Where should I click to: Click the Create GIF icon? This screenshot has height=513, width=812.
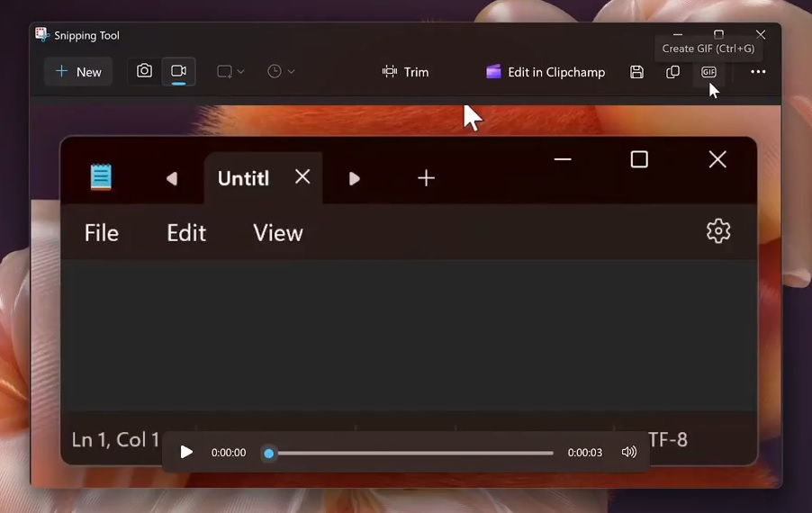point(708,72)
